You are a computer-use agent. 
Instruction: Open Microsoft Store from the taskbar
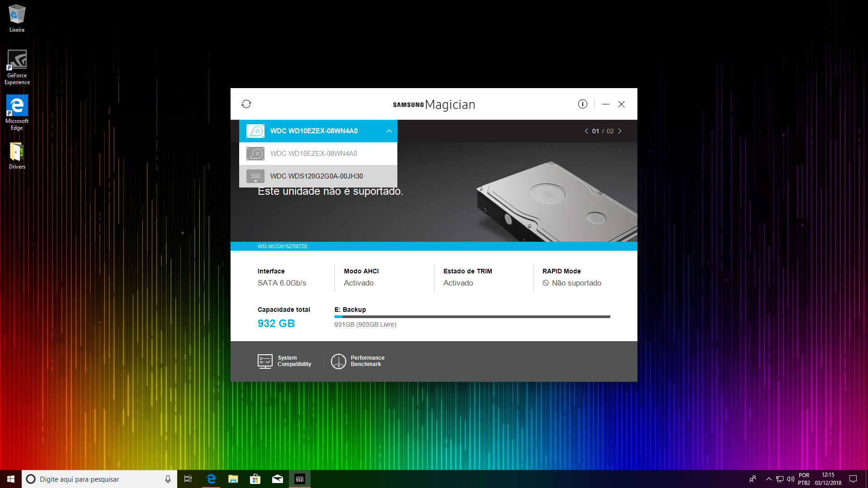point(255,479)
